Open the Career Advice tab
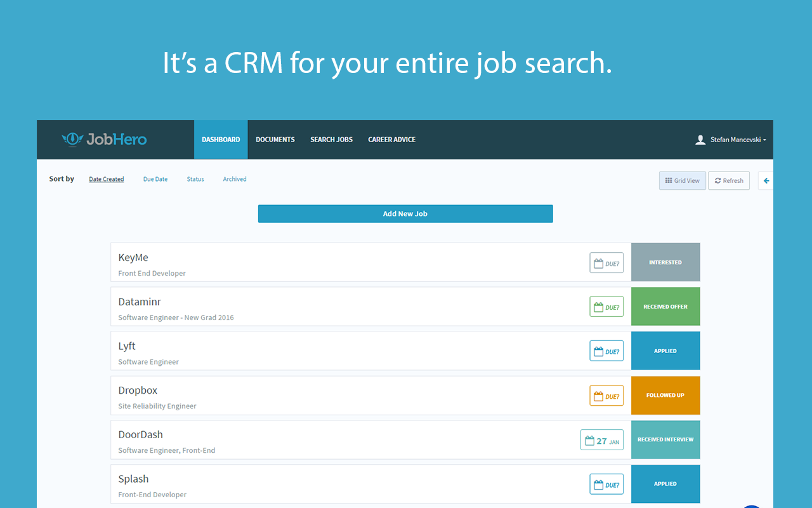This screenshot has width=812, height=508. coord(392,140)
